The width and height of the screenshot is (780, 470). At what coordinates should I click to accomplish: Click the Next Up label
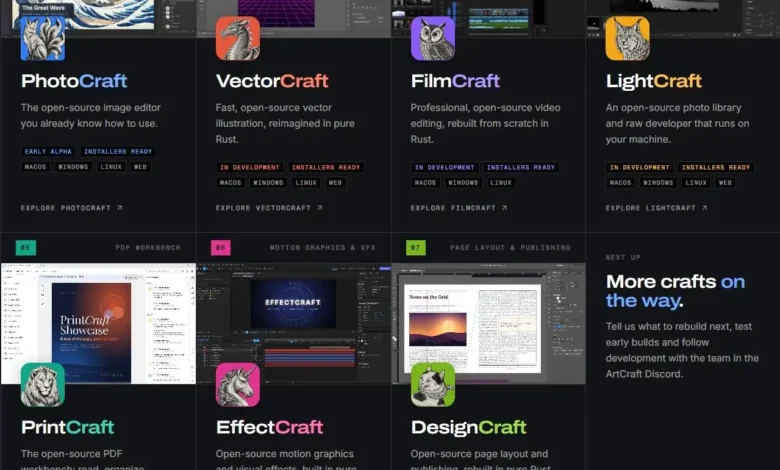[x=623, y=257]
